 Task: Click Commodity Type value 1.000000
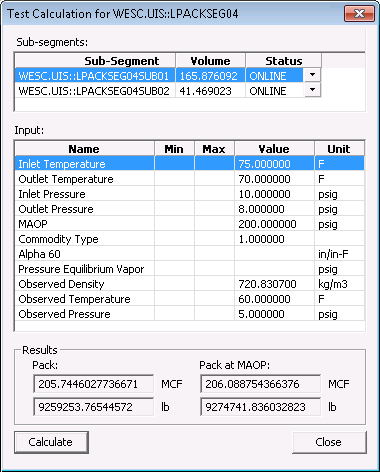click(x=274, y=239)
